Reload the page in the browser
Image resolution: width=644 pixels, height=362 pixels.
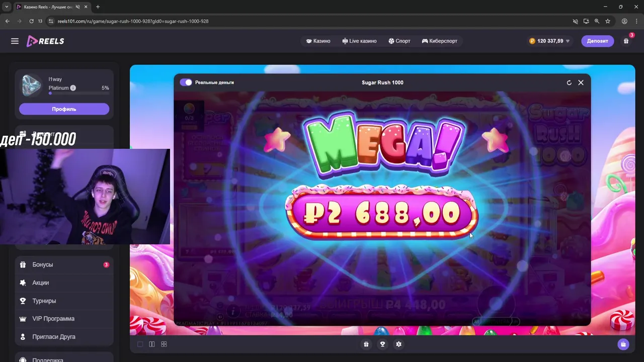point(31,21)
